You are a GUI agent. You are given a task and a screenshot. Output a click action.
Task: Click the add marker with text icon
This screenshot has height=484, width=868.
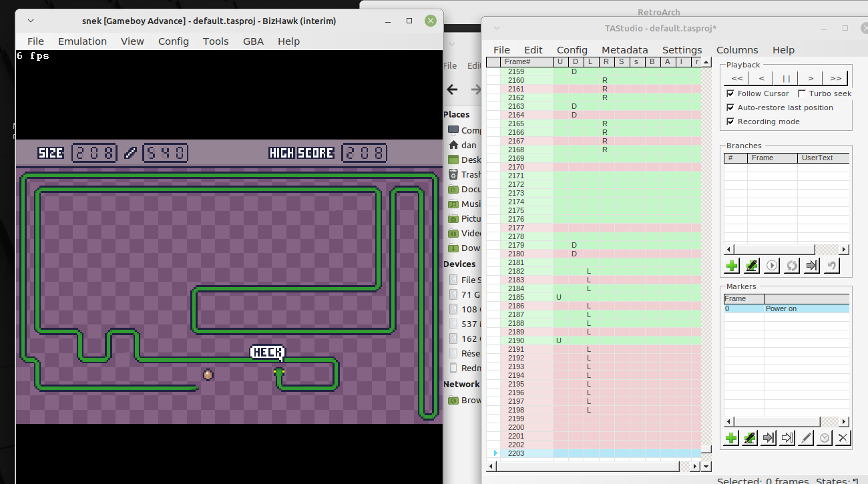(750, 438)
